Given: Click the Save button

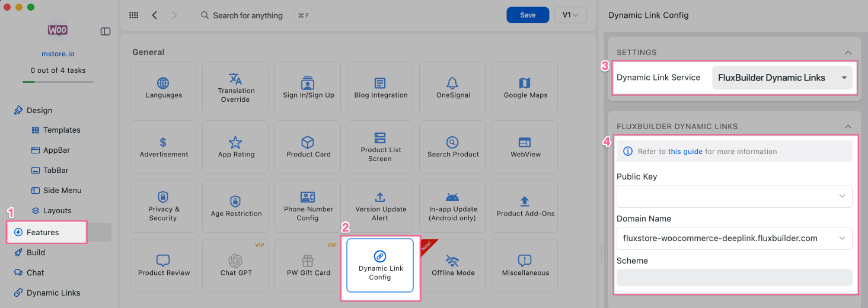Looking at the screenshot, I should tap(528, 15).
